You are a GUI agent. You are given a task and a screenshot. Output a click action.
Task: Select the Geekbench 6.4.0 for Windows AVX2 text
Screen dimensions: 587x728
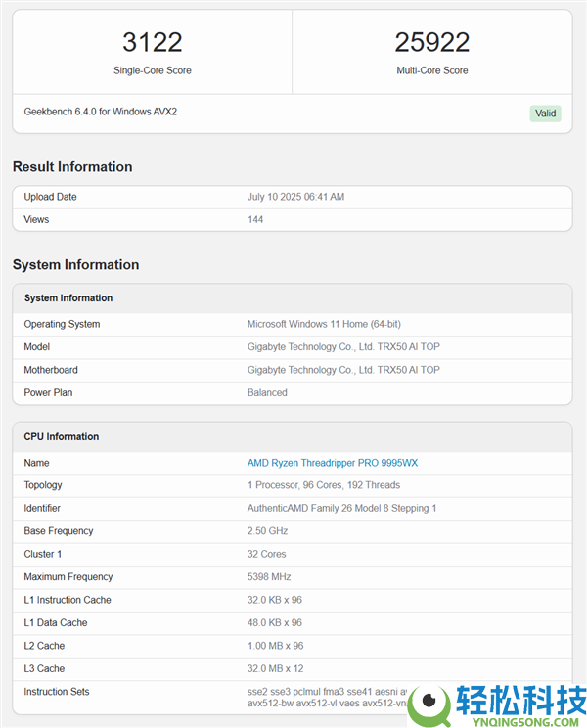point(100,112)
